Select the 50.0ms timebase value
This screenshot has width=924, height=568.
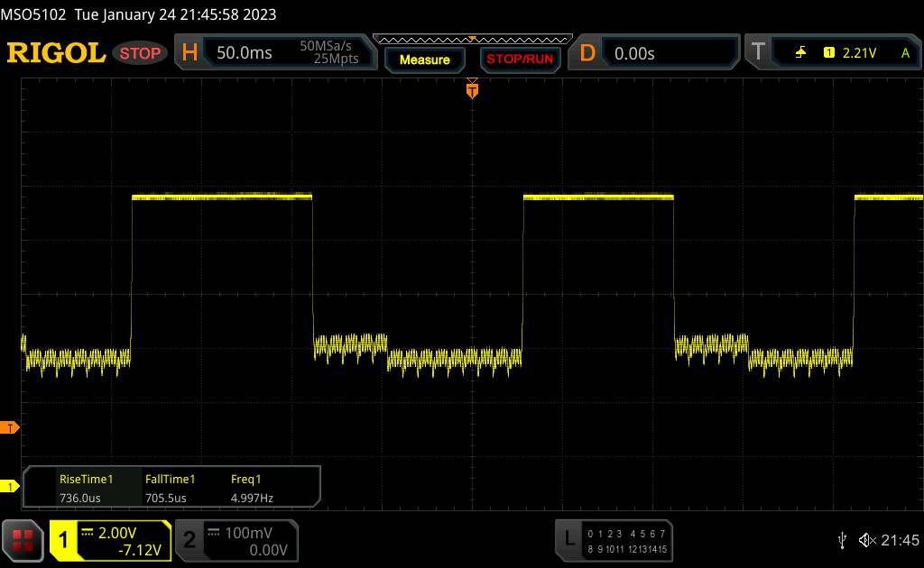pos(244,53)
